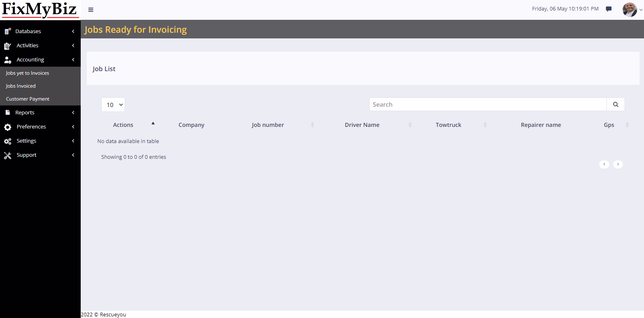Open Jobs yet to Invoices
The height and width of the screenshot is (318, 644).
[x=27, y=73]
